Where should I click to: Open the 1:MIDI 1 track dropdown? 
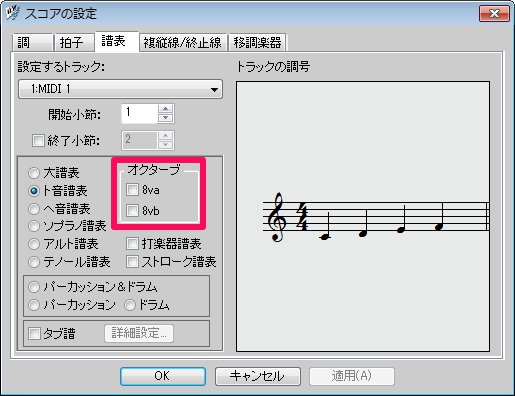tap(120, 89)
